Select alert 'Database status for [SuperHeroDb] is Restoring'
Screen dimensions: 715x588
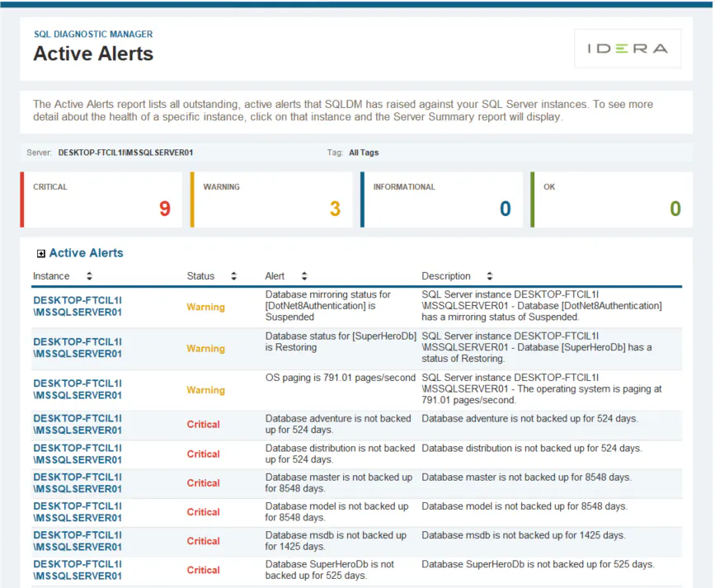point(341,341)
